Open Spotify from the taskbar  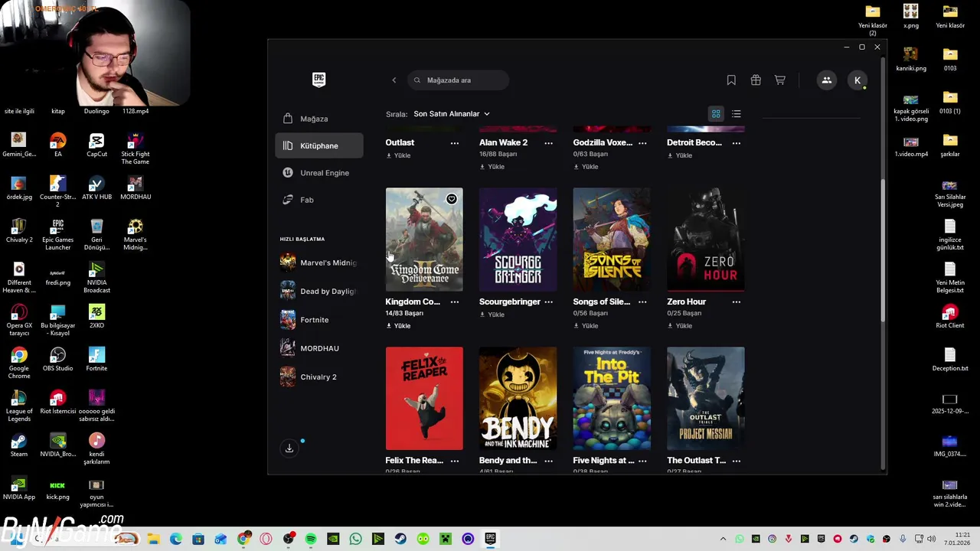(x=311, y=539)
